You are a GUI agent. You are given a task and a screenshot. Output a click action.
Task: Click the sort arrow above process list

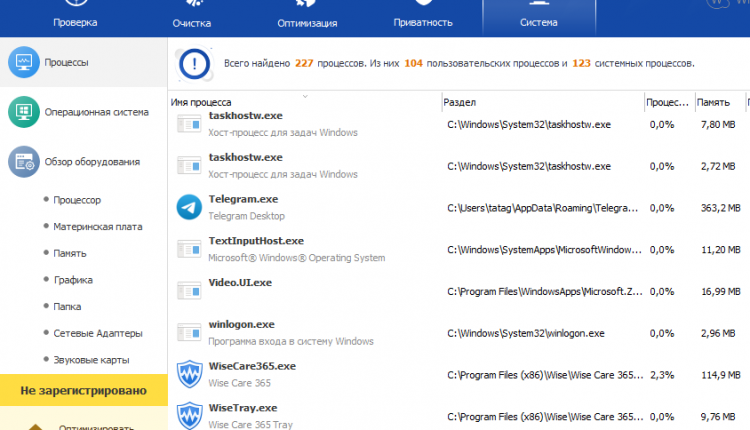[305, 97]
